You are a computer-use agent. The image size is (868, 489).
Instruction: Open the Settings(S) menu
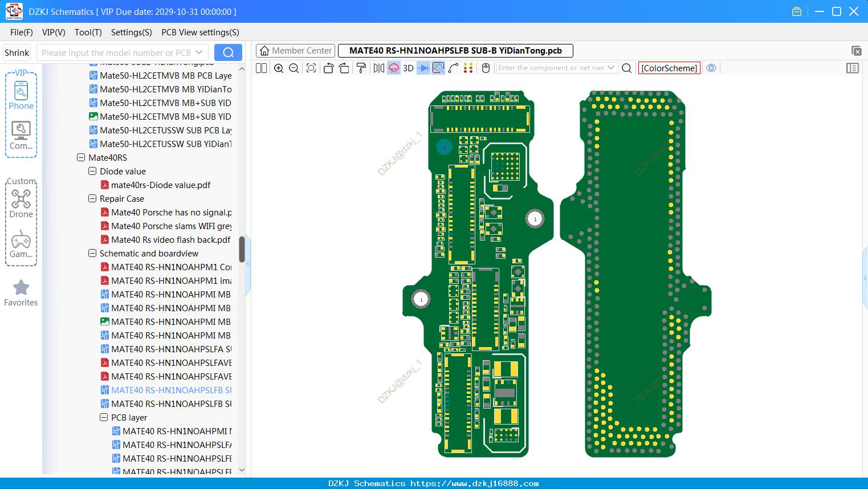point(132,32)
